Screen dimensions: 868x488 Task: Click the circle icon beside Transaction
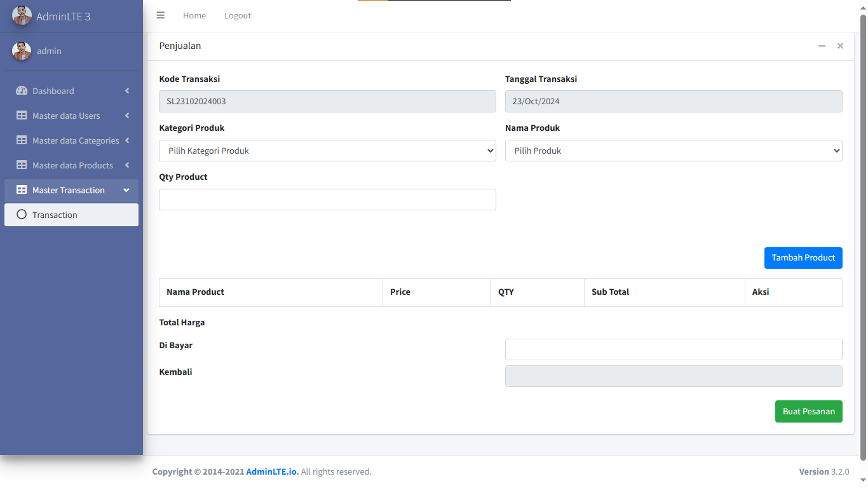coord(22,215)
